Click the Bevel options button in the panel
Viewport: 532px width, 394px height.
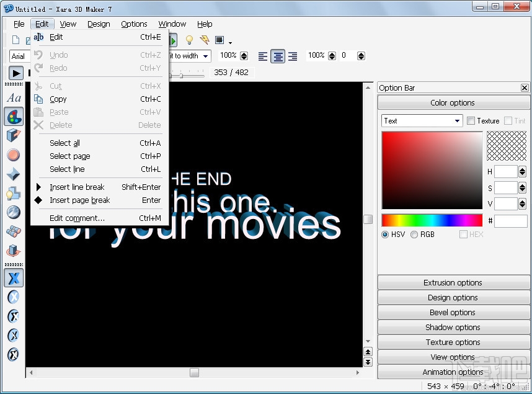[453, 312]
